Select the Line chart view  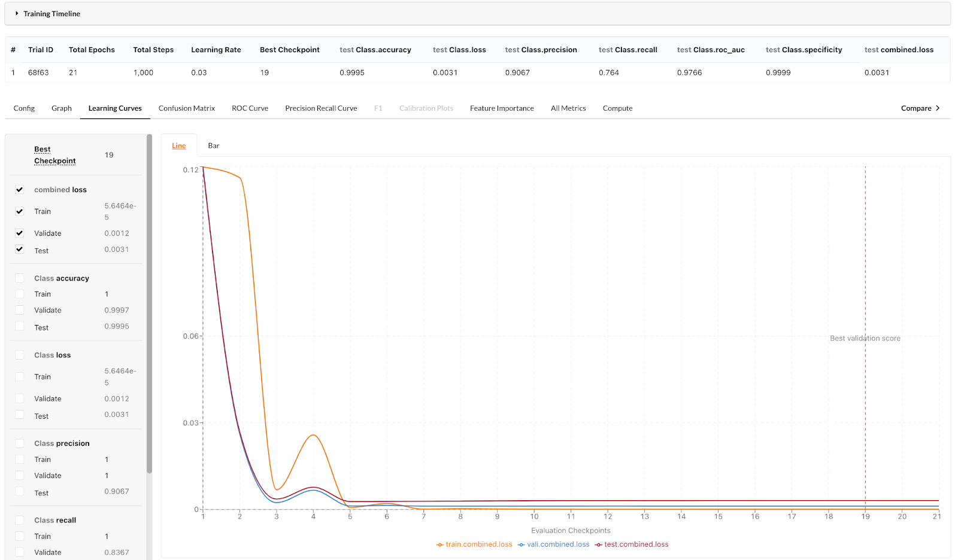(179, 146)
